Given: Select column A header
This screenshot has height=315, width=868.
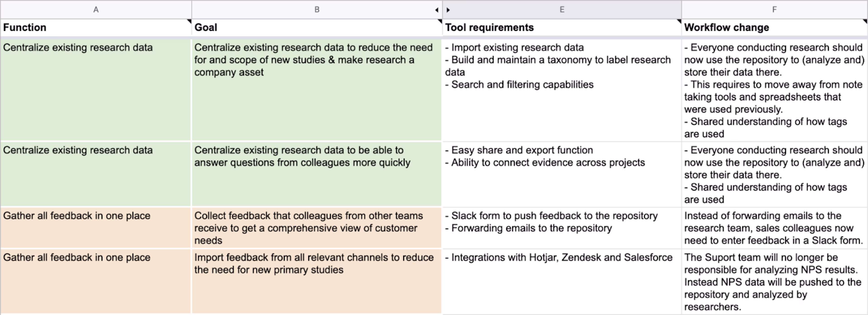Looking at the screenshot, I should click(96, 9).
